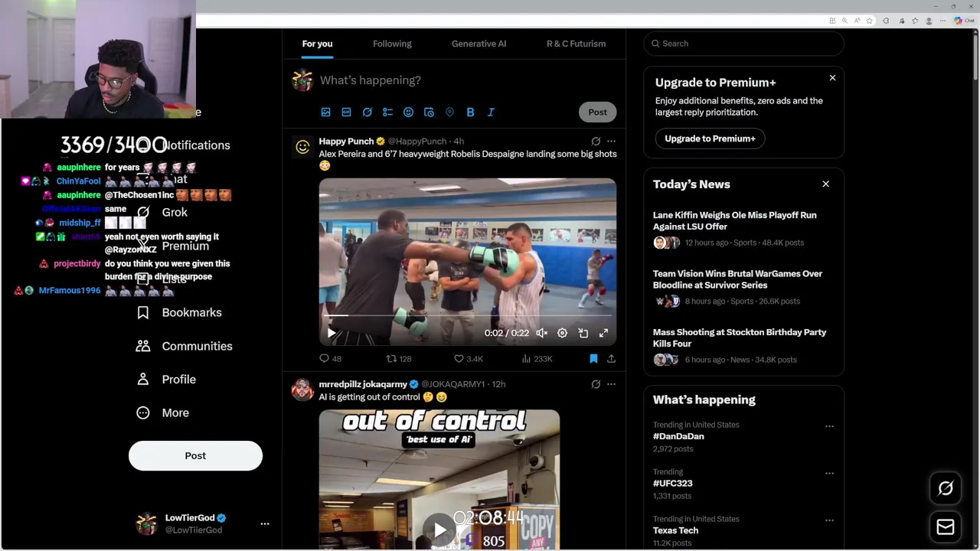
Task: Click the large white Post button in sidebar
Action: [x=195, y=455]
